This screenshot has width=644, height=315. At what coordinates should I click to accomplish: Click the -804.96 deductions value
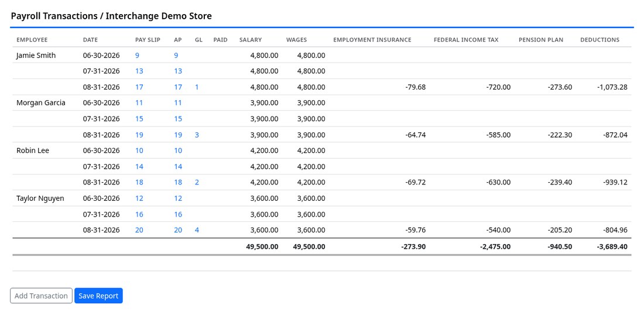coord(615,230)
